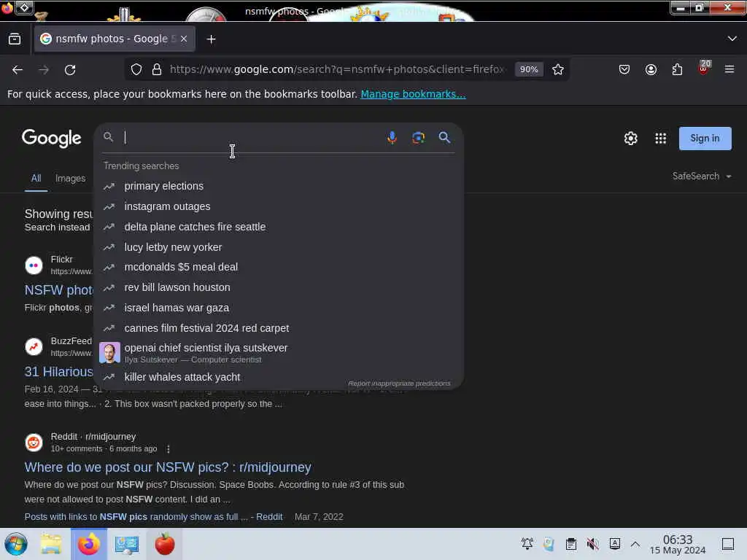Screen dimensions: 747x560
Task: Open computer search taskbar app
Action: (127, 544)
